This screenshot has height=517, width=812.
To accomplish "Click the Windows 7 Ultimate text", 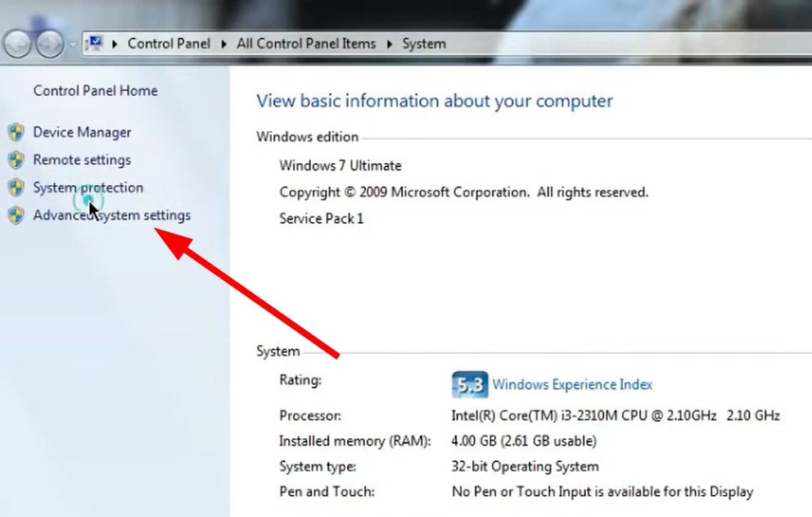I will 341,166.
